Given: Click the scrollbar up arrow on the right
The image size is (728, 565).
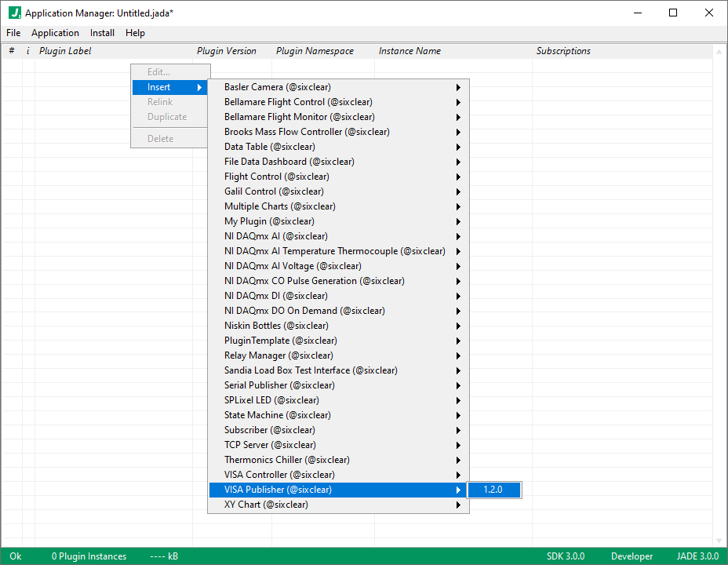Looking at the screenshot, I should pyautogui.click(x=719, y=50).
